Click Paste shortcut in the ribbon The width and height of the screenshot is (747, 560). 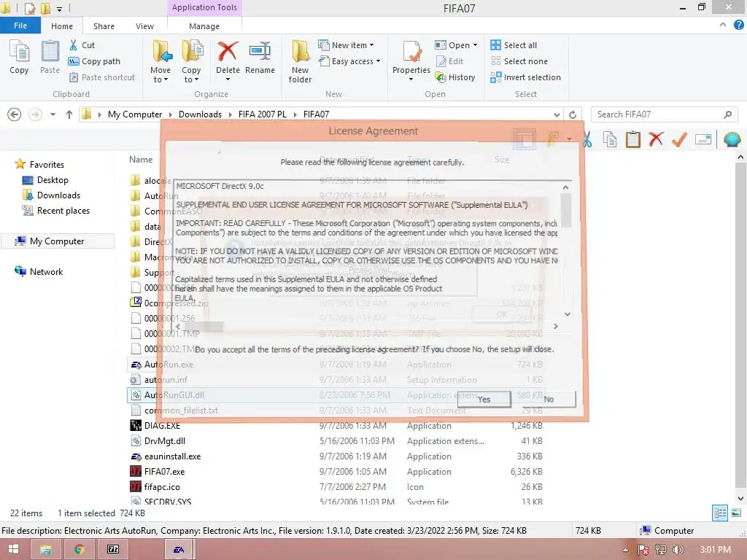(101, 77)
